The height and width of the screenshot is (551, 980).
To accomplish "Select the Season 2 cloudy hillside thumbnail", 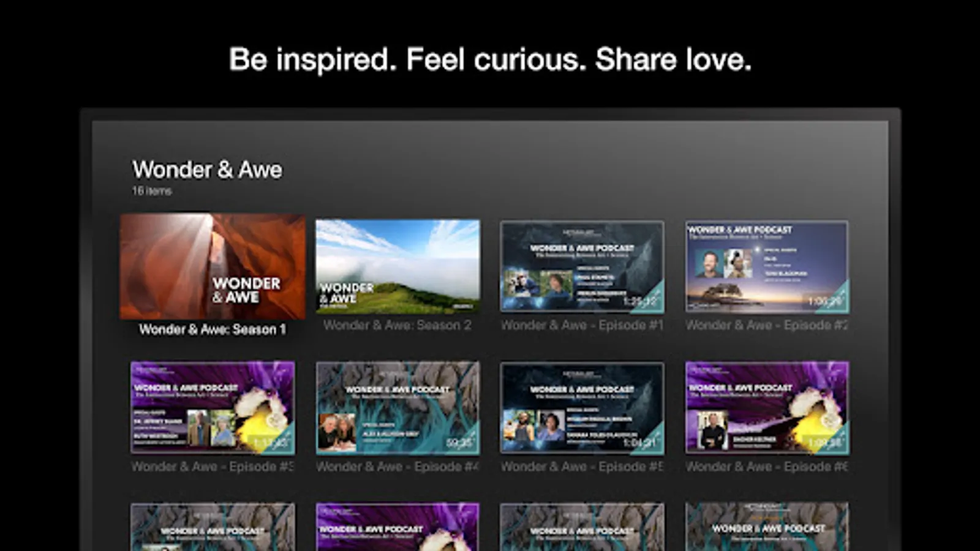I will click(398, 266).
